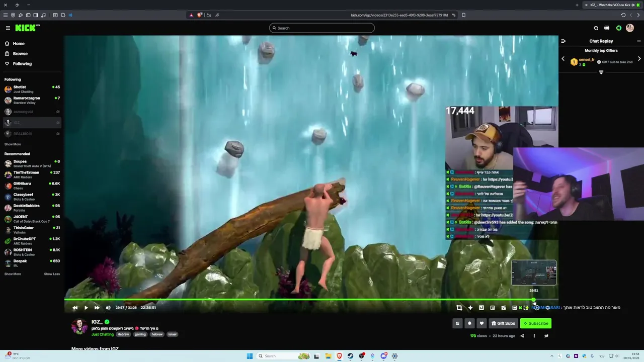Image resolution: width=644 pixels, height=362 pixels.
Task: Collapse Recommended with Show Less
Action: [52, 274]
